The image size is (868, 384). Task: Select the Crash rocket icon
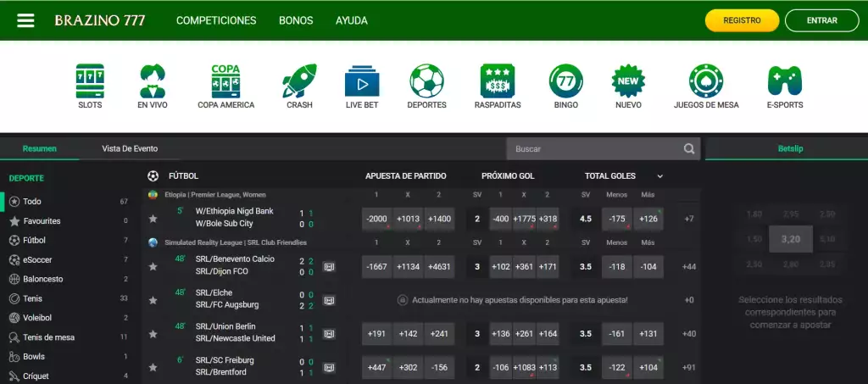pos(299,81)
